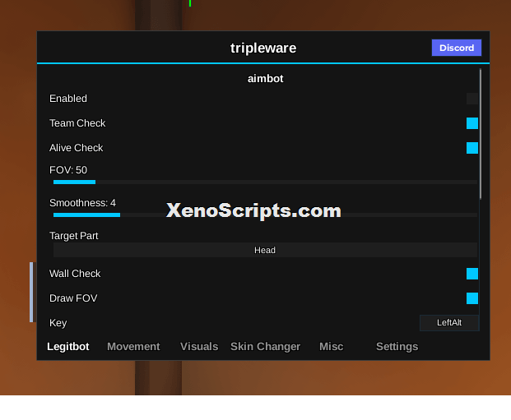Open the Settings tab
The height and width of the screenshot is (420, 511).
click(x=397, y=346)
